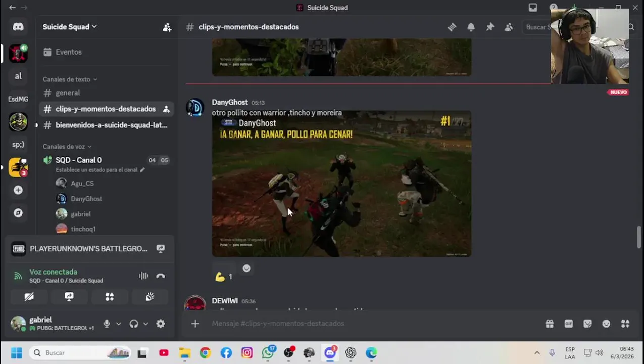Image resolution: width=644 pixels, height=364 pixels.
Task: Open DEWIWI username in message
Action: point(225,301)
